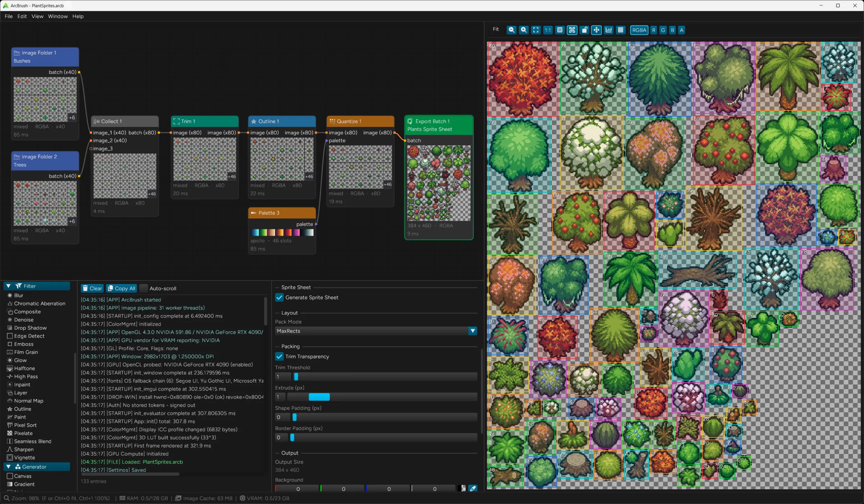This screenshot has height=504, width=864.
Task: Open the Window menu
Action: pyautogui.click(x=58, y=16)
